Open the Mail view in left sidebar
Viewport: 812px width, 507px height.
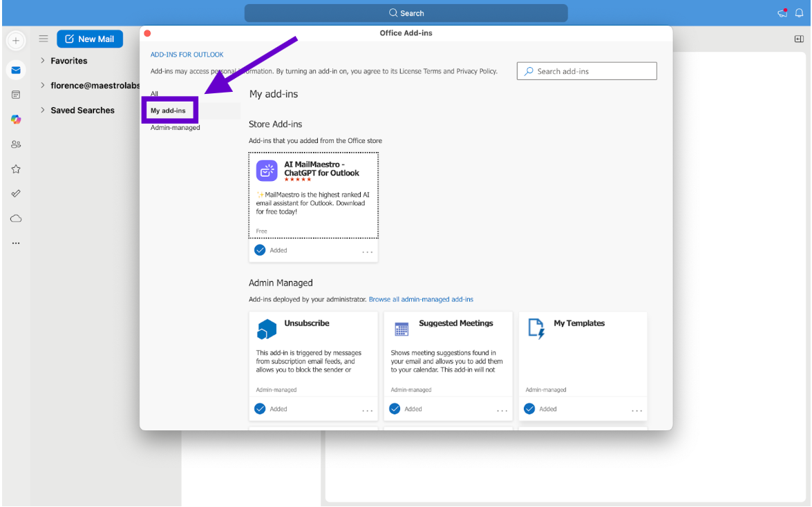16,70
